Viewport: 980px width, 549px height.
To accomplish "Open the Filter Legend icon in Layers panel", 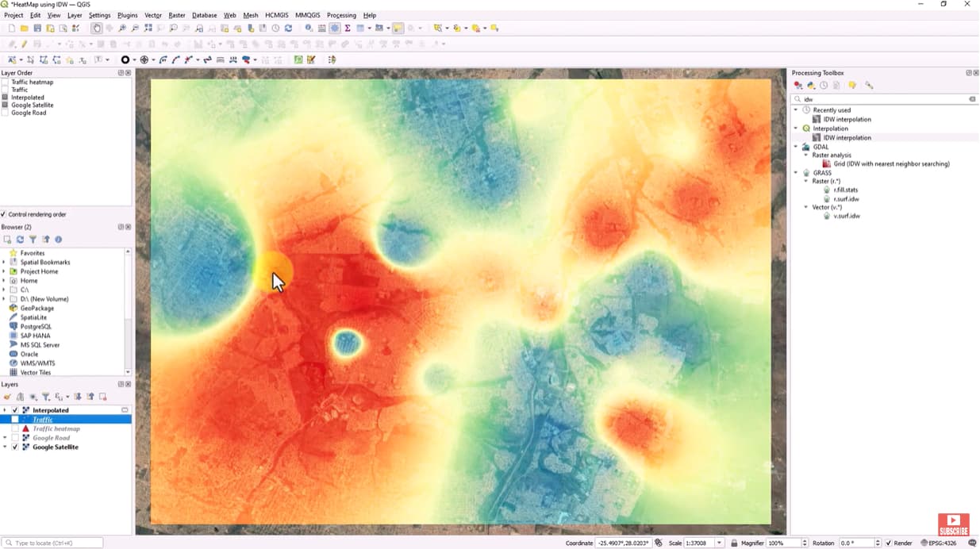I will [46, 397].
